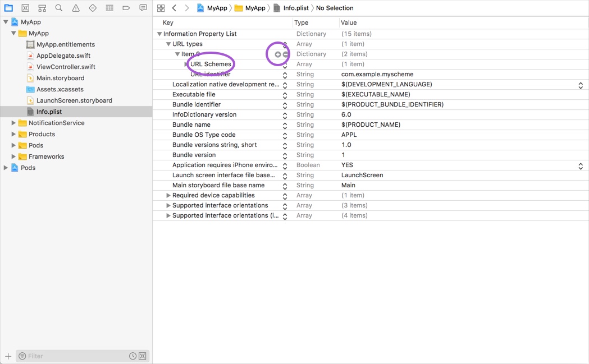The width and height of the screenshot is (589, 364).
Task: Click the plus button on Item 0 row
Action: coord(277,54)
